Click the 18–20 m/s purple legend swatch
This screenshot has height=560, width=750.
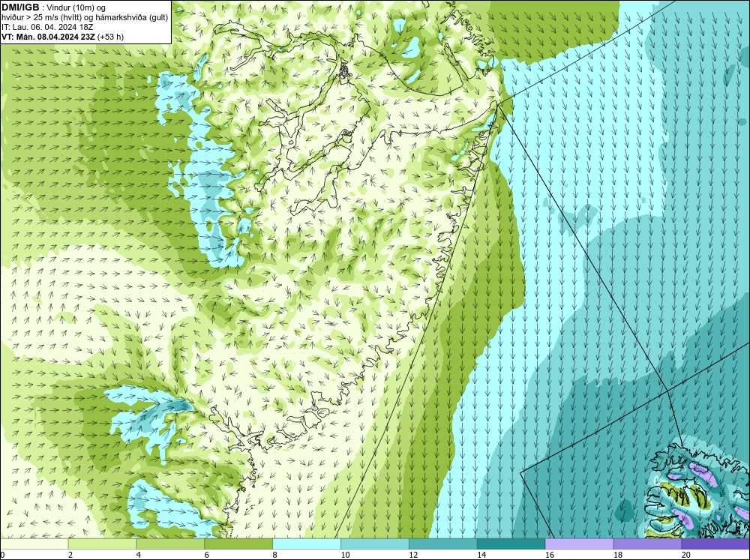(x=648, y=544)
